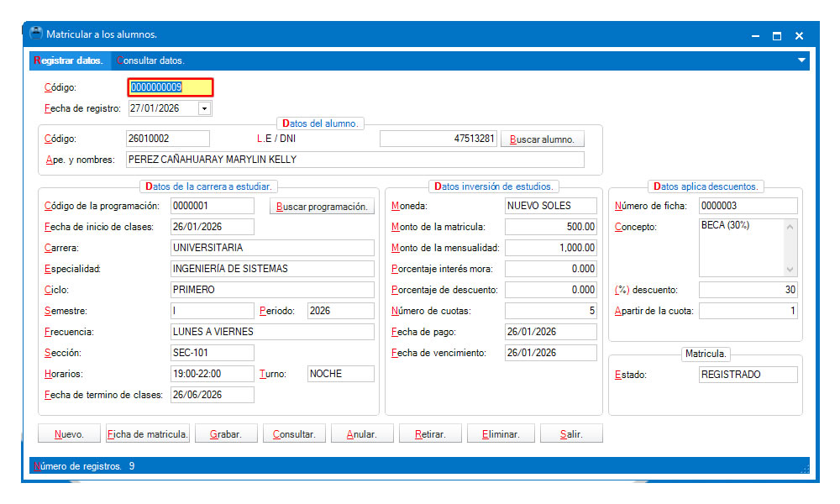The width and height of the screenshot is (840, 504).
Task: Click the Monto de la matricula field
Action: tap(551, 227)
